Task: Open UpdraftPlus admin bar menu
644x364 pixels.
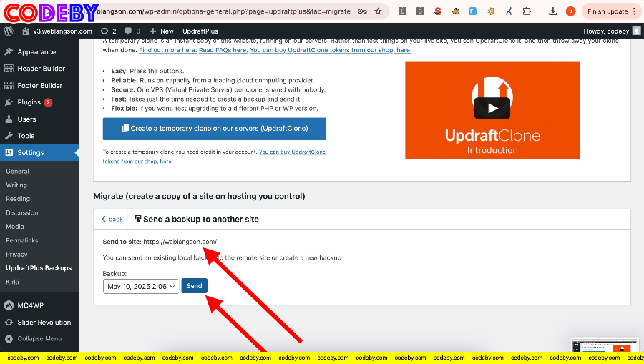Action: tap(200, 31)
